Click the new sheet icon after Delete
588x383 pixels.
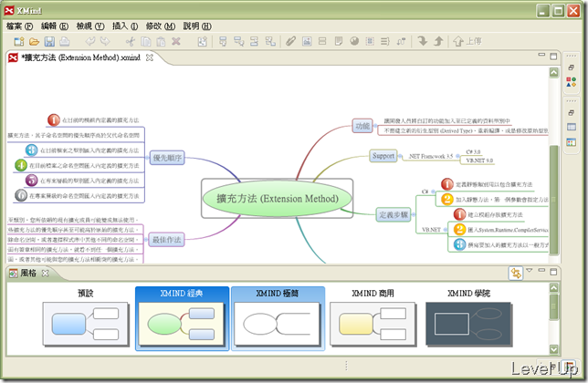[203, 41]
